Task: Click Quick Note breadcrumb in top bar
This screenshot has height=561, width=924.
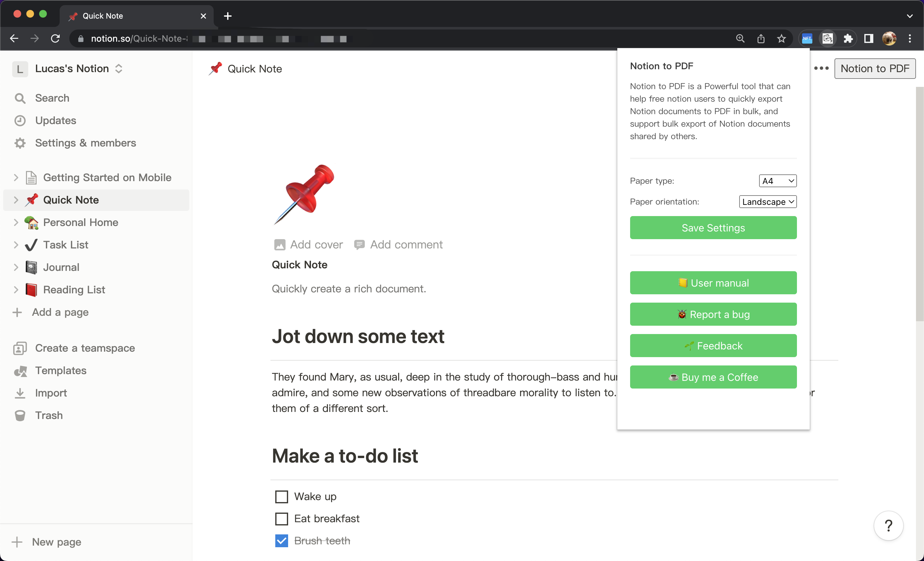Action: click(x=246, y=69)
